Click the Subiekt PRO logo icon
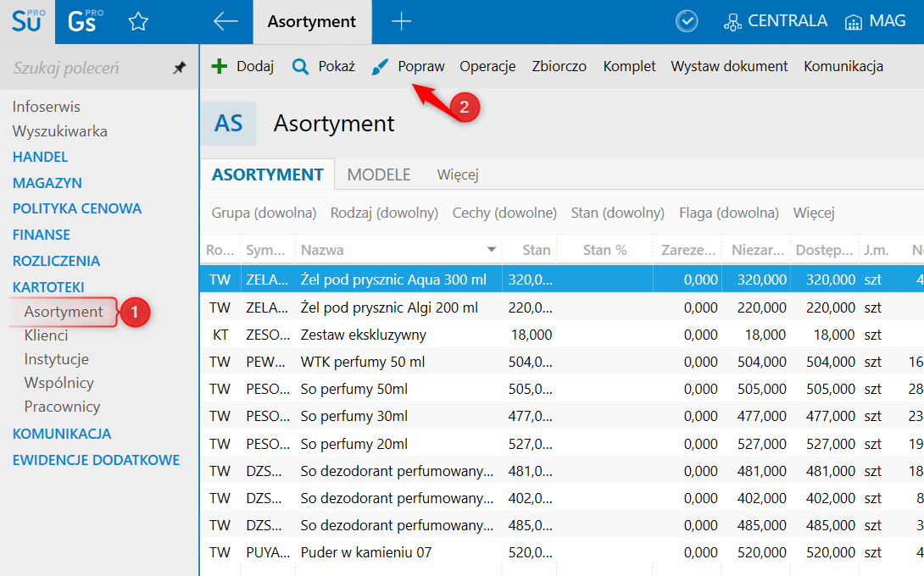924x576 pixels. coord(27,22)
